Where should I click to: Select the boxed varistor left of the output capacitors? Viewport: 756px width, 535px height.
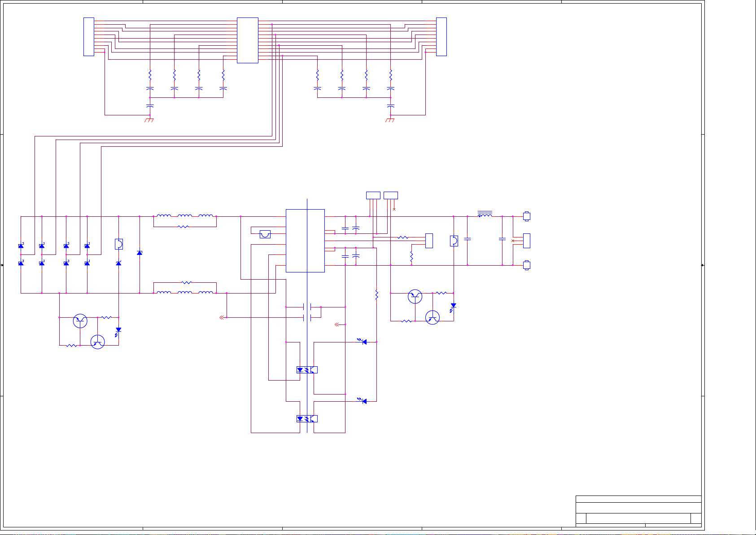tap(454, 241)
